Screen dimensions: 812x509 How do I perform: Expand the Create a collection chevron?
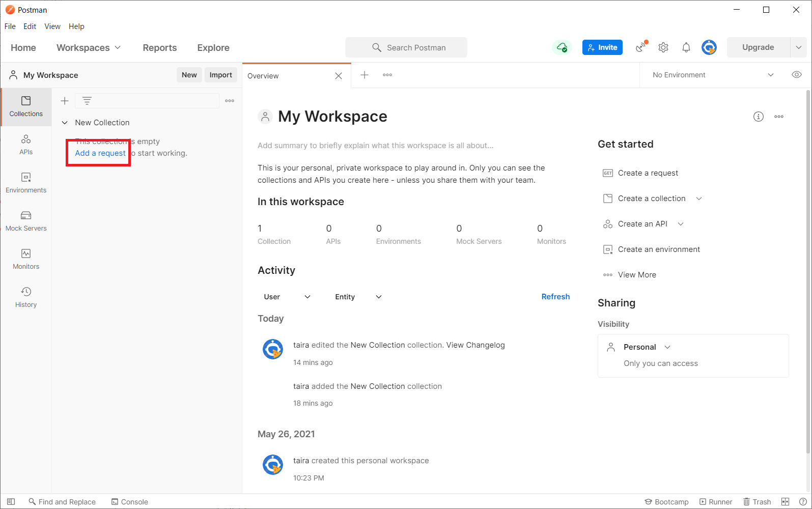[699, 199]
